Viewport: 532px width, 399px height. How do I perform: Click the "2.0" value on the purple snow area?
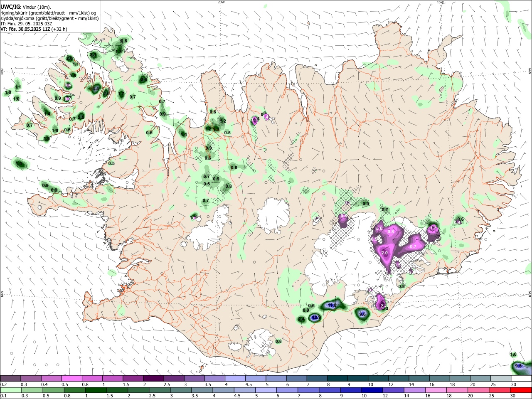pyautogui.click(x=384, y=253)
